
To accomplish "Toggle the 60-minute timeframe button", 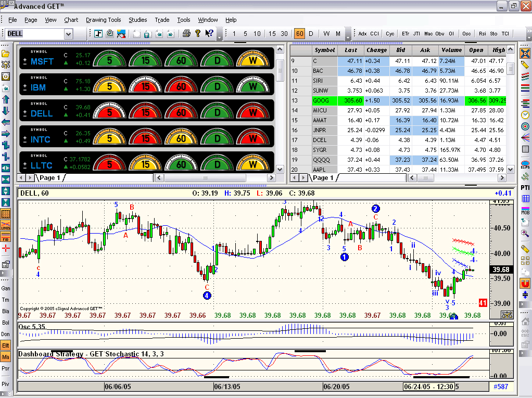I will point(299,34).
